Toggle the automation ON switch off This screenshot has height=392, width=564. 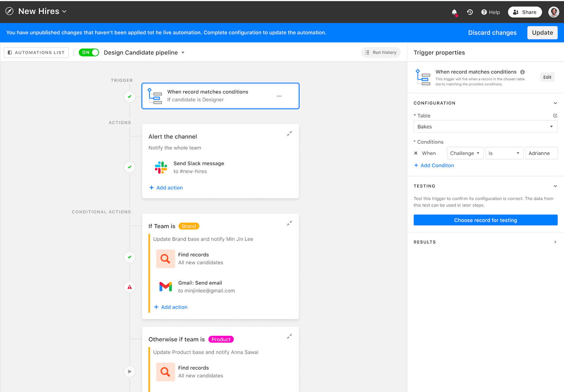[x=89, y=53]
